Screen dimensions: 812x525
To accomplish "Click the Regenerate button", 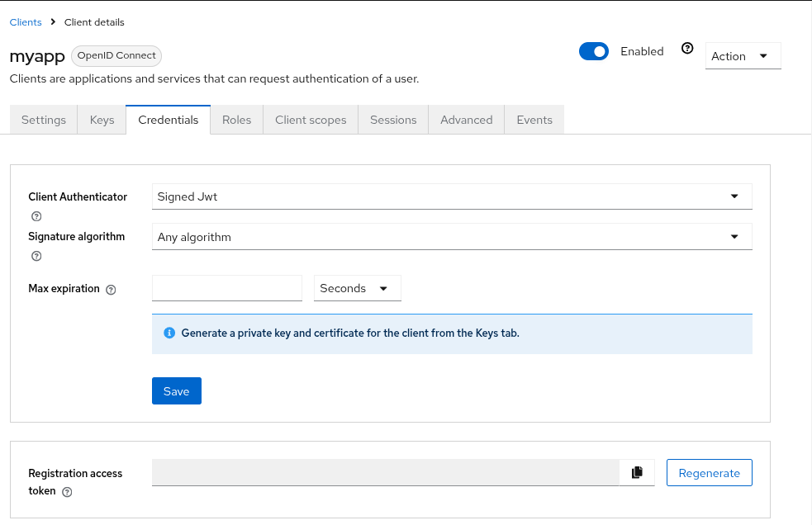I will pos(709,473).
